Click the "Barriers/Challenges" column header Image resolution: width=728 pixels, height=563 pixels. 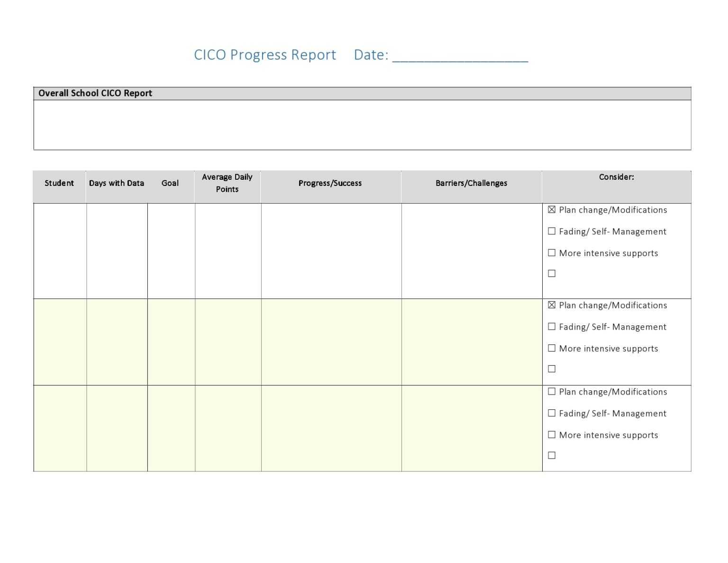[471, 183]
